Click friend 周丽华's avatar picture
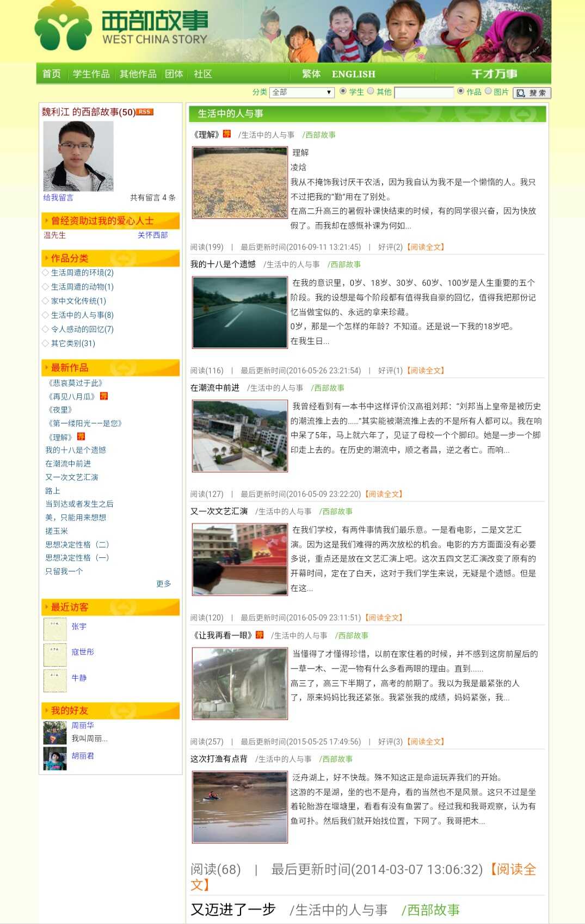The height and width of the screenshot is (924, 585). (55, 732)
